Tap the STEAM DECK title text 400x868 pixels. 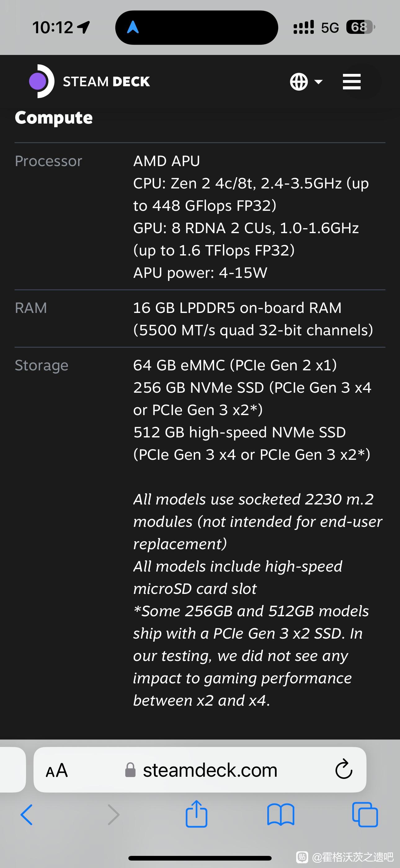106,82
